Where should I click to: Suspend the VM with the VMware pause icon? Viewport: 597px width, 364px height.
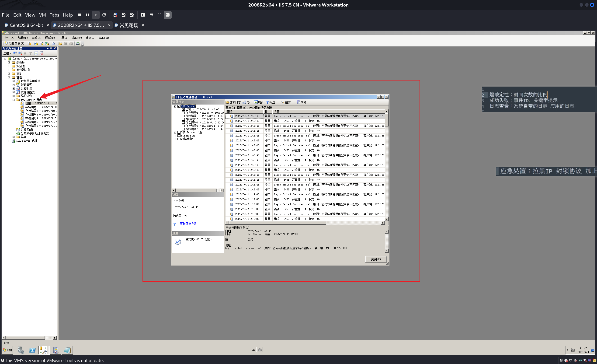88,15
